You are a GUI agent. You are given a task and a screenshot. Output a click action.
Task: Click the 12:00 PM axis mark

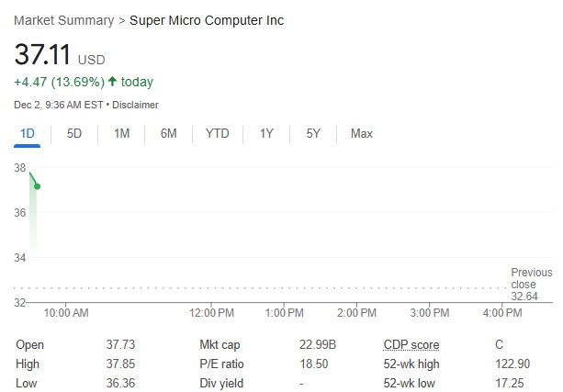210,313
